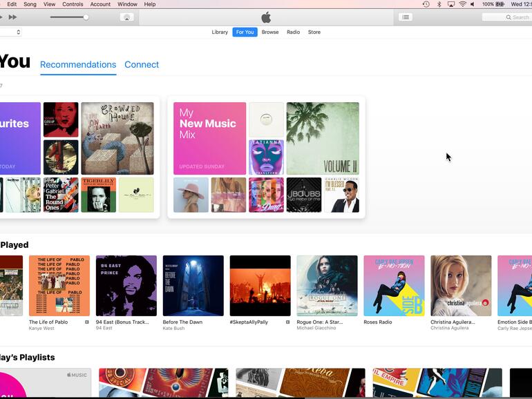This screenshot has width=532, height=399.
Task: Check the battery status icon
Action: 500,4
